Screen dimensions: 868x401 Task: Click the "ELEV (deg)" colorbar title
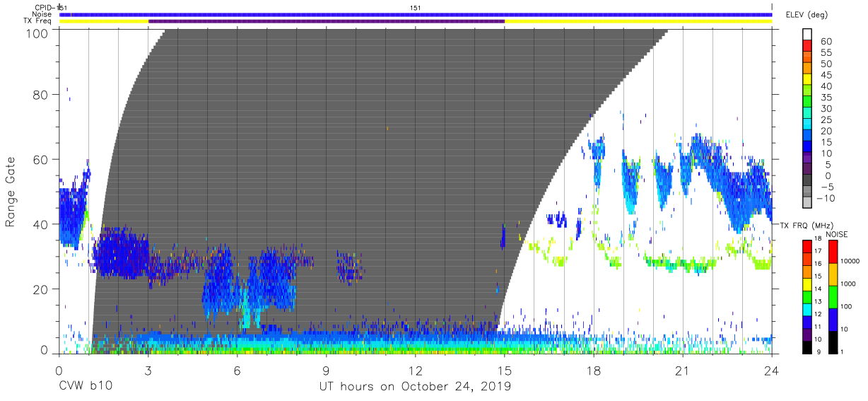[807, 14]
